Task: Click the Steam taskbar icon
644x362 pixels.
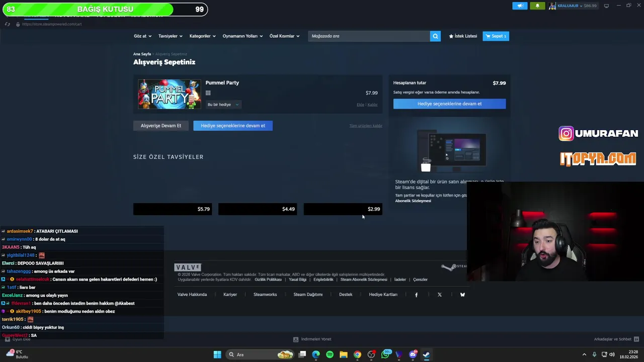Action: 426,354
